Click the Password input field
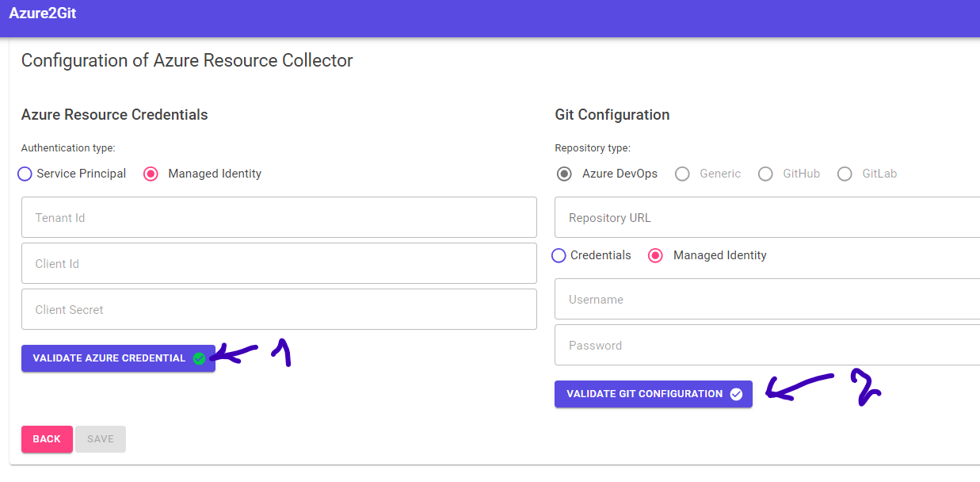This screenshot has height=482, width=980. point(767,345)
